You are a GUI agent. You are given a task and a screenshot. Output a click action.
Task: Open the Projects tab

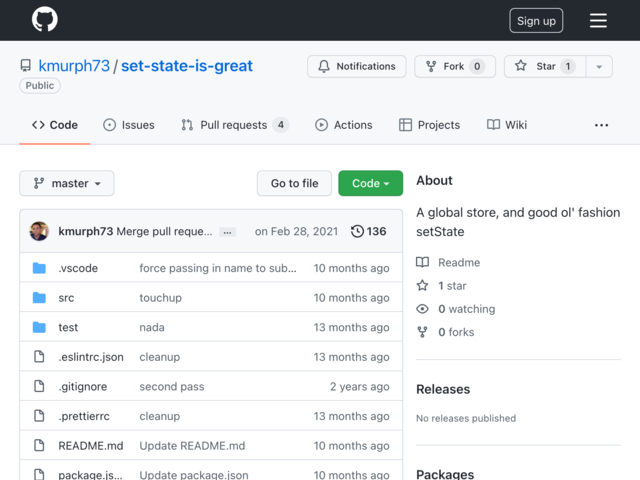pyautogui.click(x=429, y=125)
